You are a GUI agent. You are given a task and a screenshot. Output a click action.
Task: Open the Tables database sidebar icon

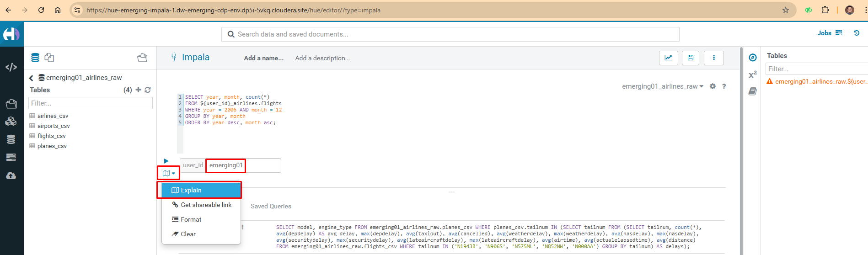point(11,139)
